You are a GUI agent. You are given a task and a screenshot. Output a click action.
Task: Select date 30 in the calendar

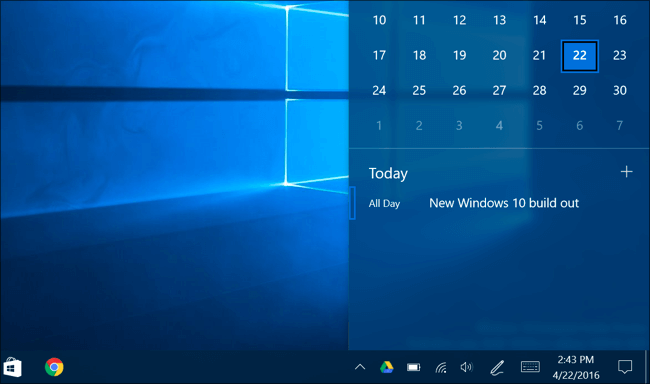click(x=620, y=90)
